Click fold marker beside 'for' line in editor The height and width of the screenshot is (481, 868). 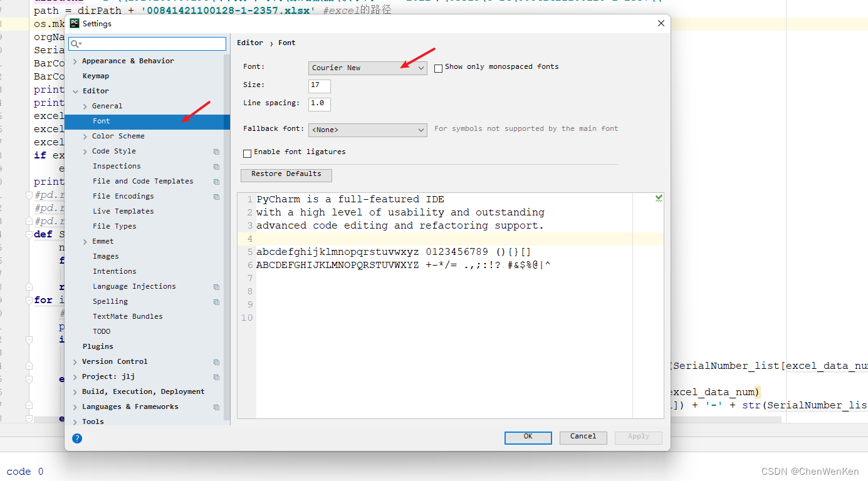pyautogui.click(x=29, y=300)
